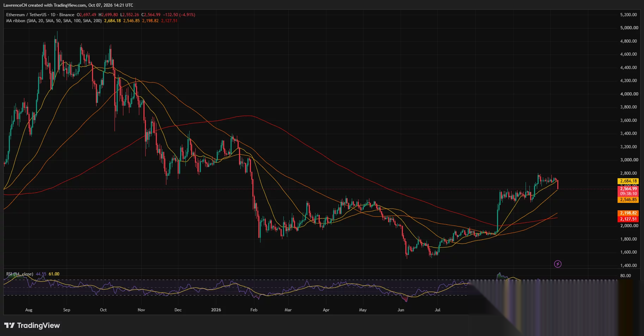Click the RSI value 44.55
644x336 pixels.
41,274
